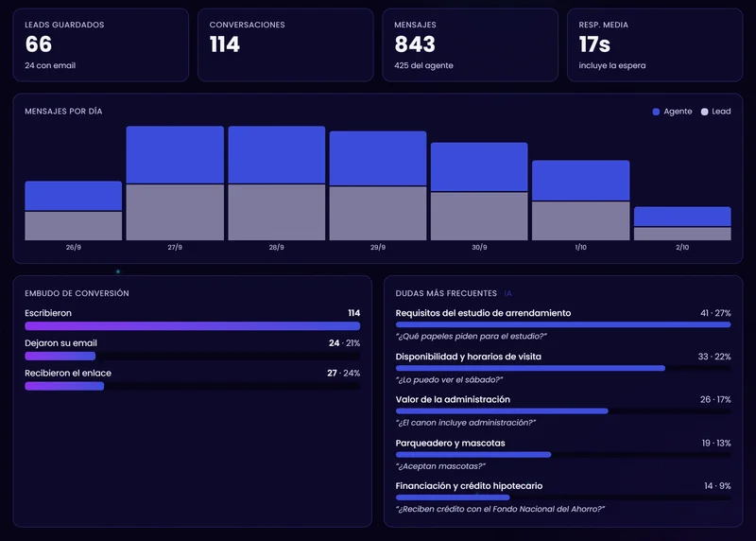Click the 2/10 axis date label
Screen dimensions: 756x541
pyautogui.click(x=682, y=247)
